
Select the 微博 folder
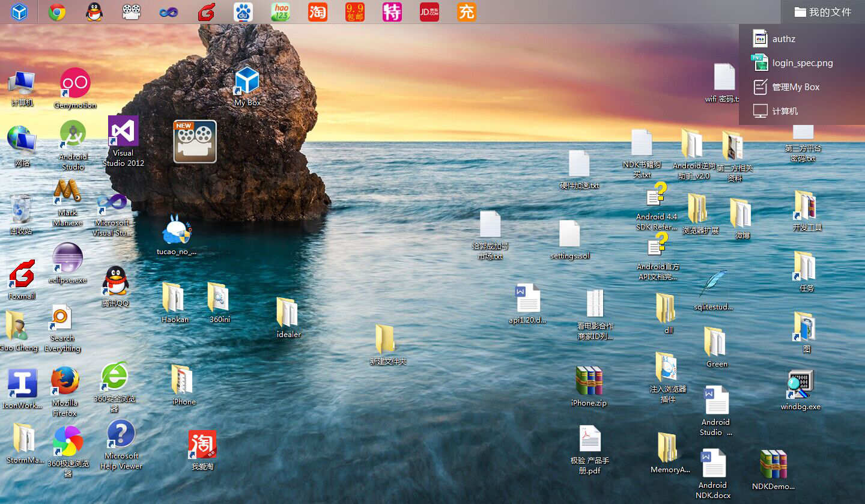click(x=742, y=219)
